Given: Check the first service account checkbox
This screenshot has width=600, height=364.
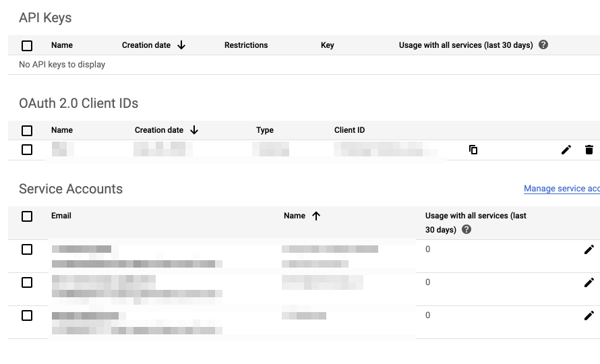Looking at the screenshot, I should pos(27,249).
